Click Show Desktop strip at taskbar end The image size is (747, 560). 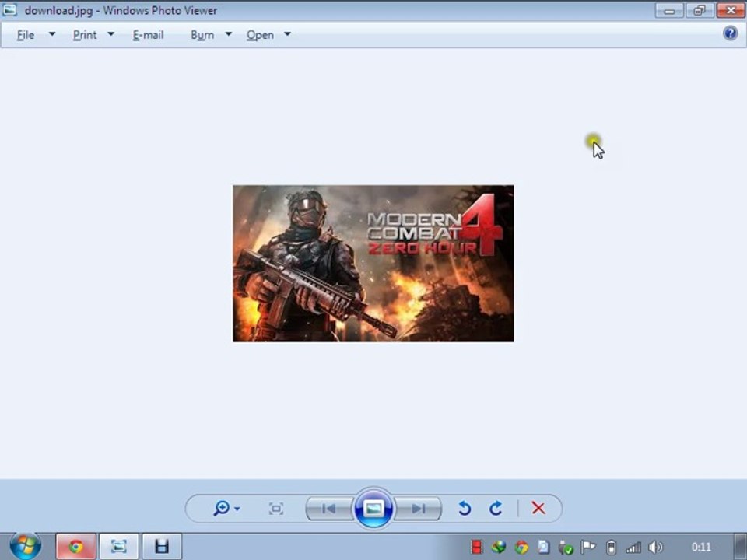click(740, 547)
